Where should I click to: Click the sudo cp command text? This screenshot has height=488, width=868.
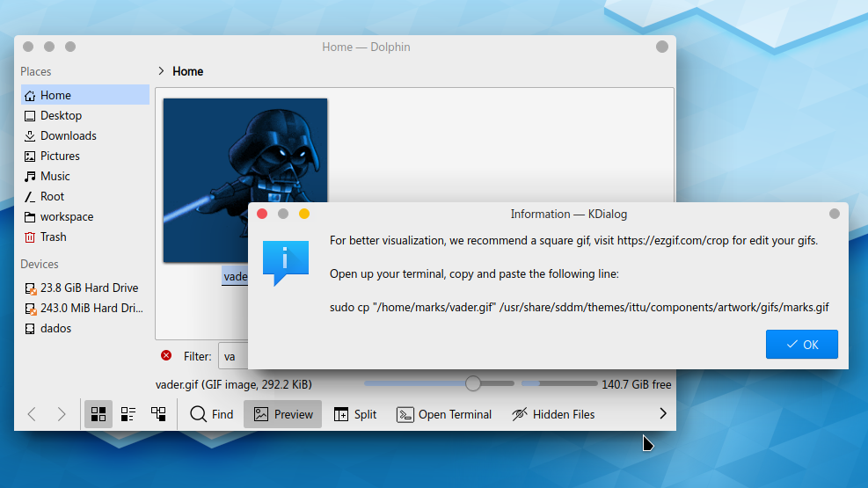579,307
